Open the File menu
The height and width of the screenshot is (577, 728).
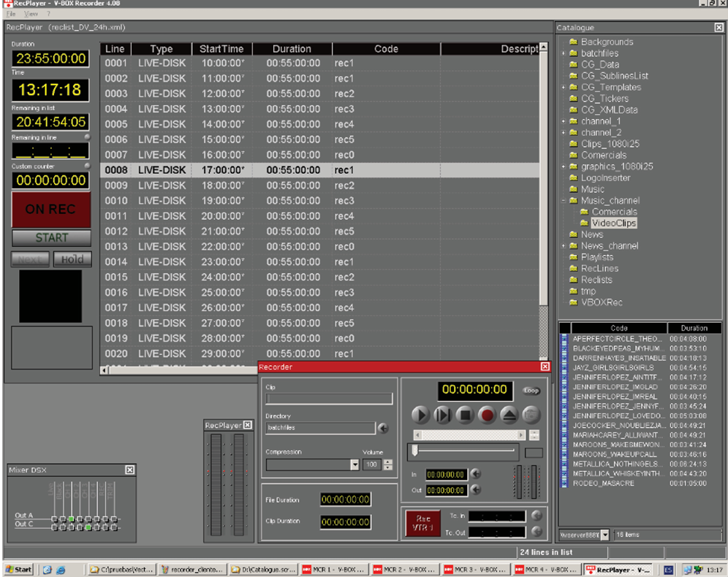click(x=11, y=14)
